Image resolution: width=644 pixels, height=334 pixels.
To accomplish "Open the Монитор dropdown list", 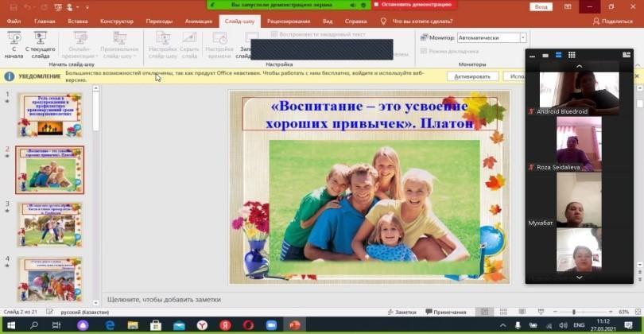I will tap(522, 37).
